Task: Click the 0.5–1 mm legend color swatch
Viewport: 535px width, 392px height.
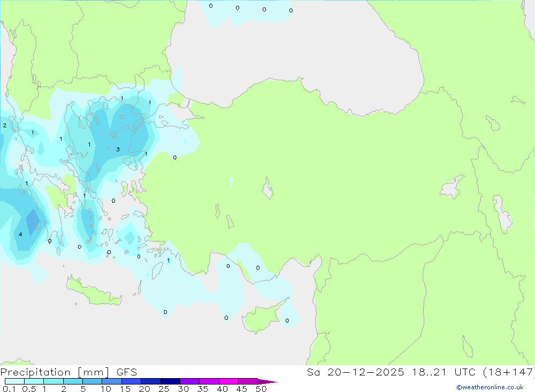Action: coord(34,381)
